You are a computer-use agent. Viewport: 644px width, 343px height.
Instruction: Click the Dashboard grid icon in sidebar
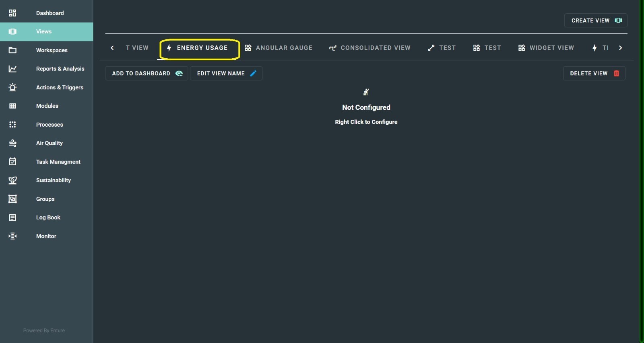12,13
